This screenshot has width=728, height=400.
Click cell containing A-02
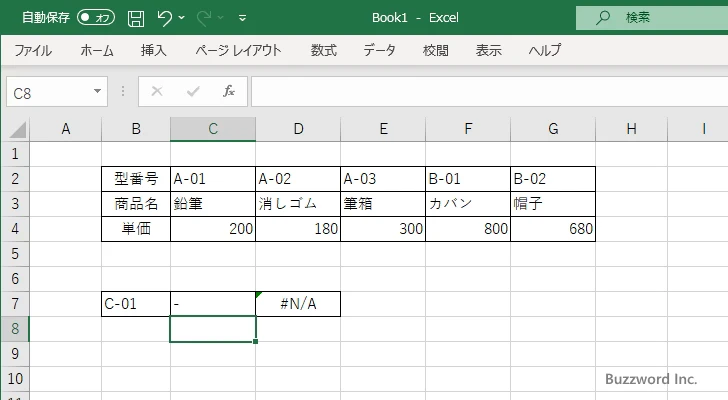(298, 179)
